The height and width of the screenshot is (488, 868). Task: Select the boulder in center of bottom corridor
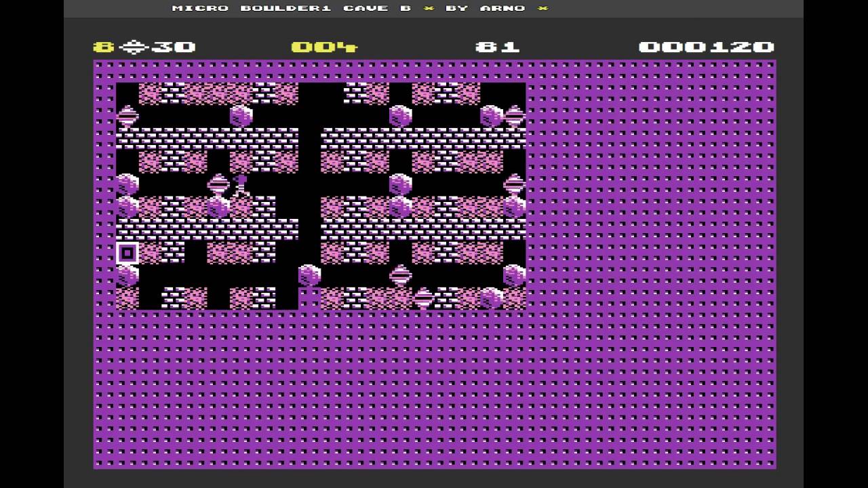click(309, 275)
